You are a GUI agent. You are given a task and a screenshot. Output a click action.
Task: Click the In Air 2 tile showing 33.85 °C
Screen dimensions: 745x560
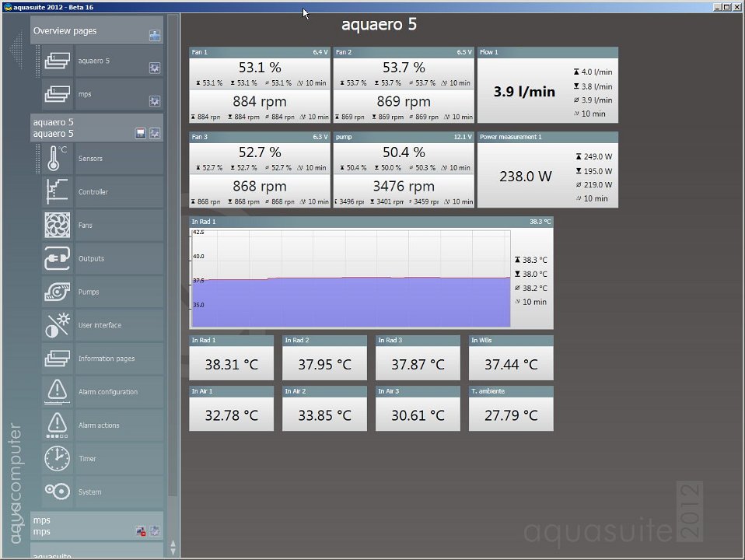324,409
